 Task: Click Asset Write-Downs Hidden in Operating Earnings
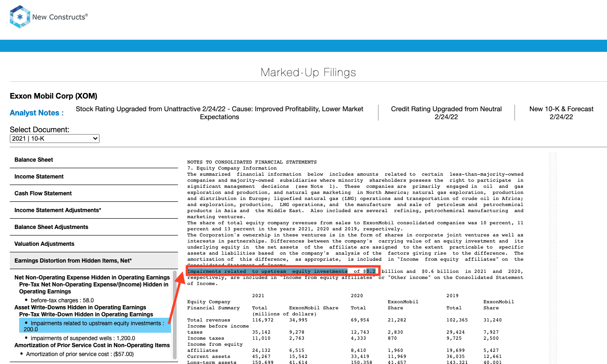tap(80, 307)
